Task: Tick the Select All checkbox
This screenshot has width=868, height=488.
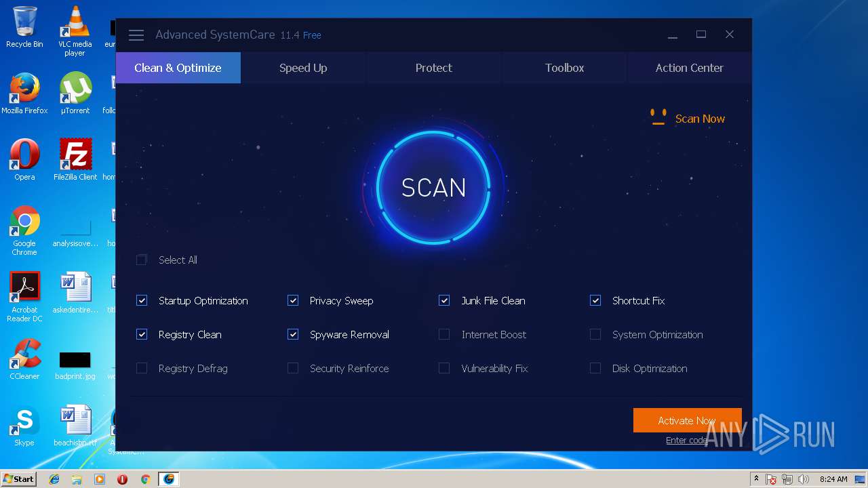Action: [142, 260]
